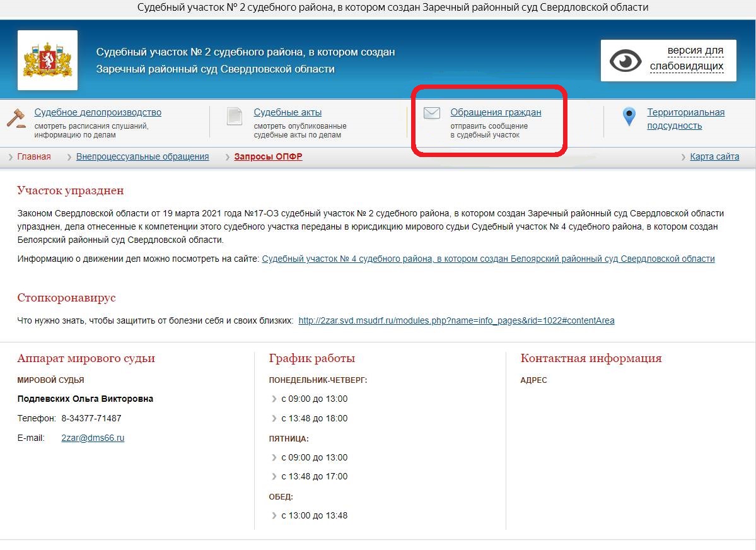Viewport: 756px width, 550px height.
Task: Open the 2zar.svd.msudrf.ru coronavirus info URL
Action: pyautogui.click(x=456, y=320)
